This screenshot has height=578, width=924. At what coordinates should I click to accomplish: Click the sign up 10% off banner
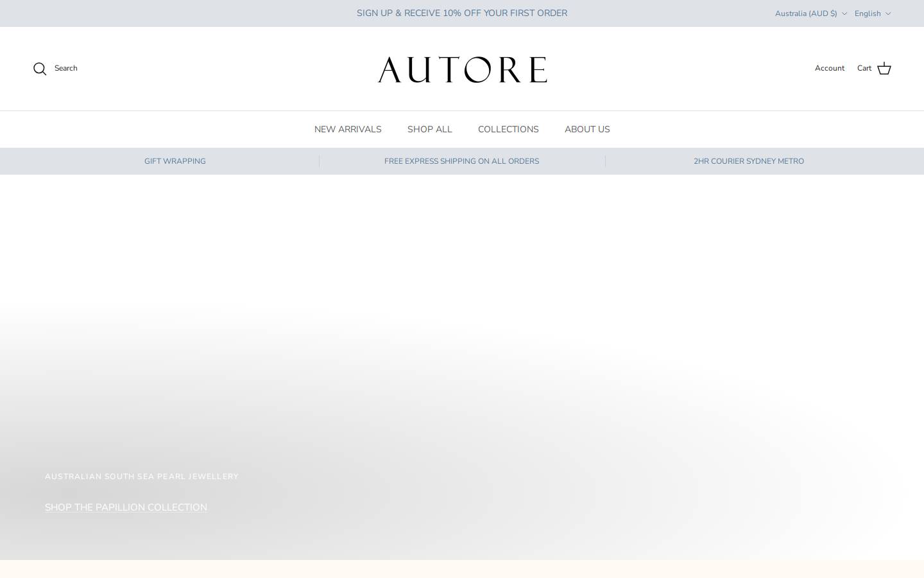point(462,13)
